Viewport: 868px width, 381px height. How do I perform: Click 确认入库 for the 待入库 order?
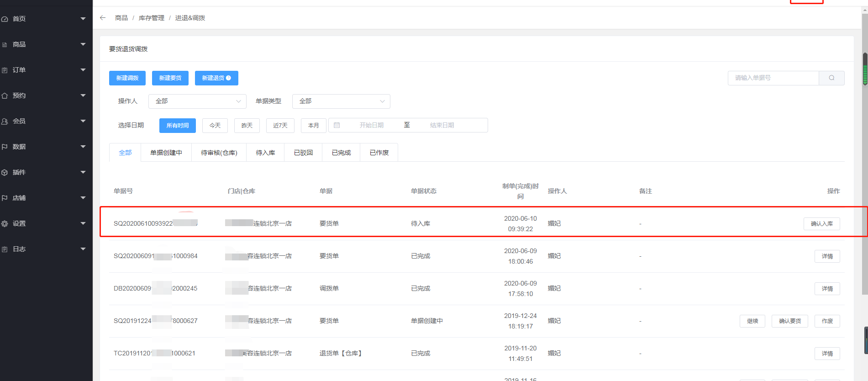click(822, 224)
